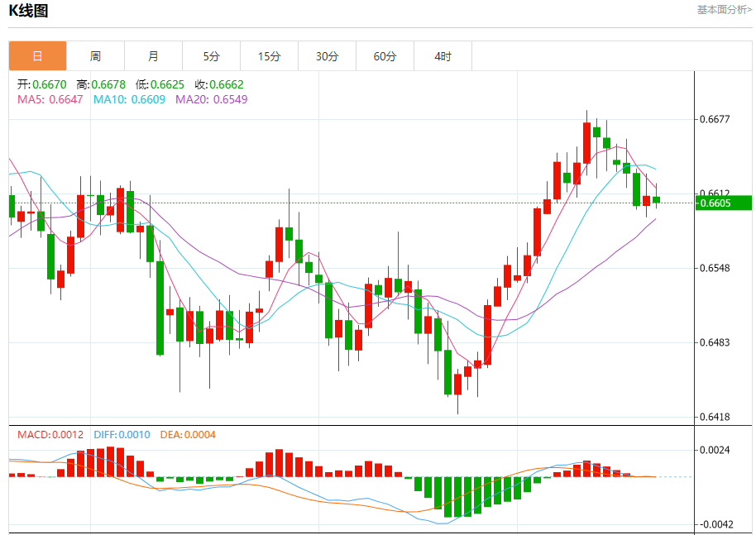756x535 pixels.
Task: Switch to the 周 weekly tab
Action: (x=95, y=56)
